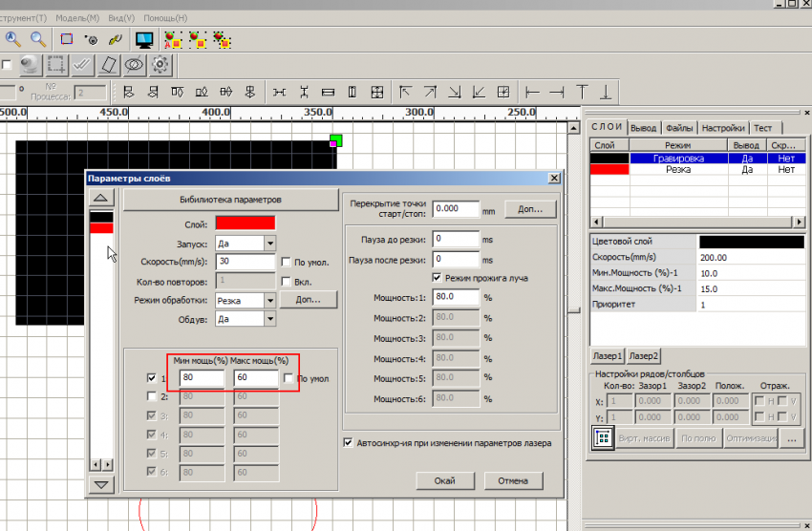The height and width of the screenshot is (531, 812).
Task: Click the red 'Слой' color swatch
Action: pyautogui.click(x=246, y=223)
